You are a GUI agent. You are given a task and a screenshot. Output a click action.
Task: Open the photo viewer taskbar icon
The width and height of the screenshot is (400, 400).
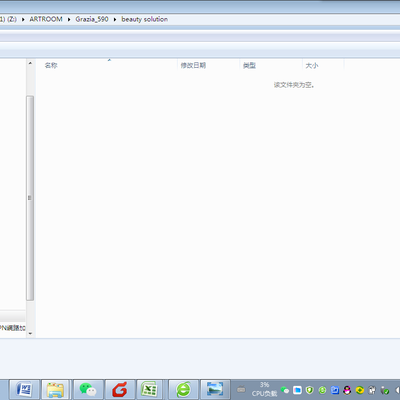(x=215, y=389)
